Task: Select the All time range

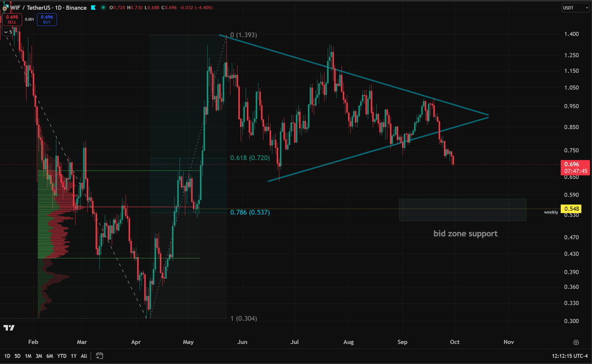Action: (x=84, y=355)
